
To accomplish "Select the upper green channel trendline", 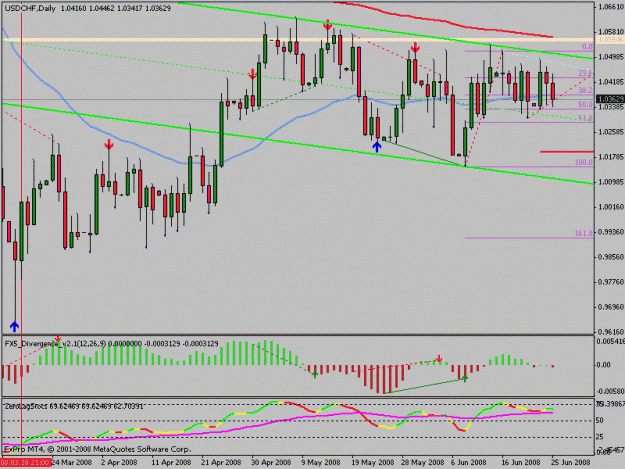I will 386,31.
